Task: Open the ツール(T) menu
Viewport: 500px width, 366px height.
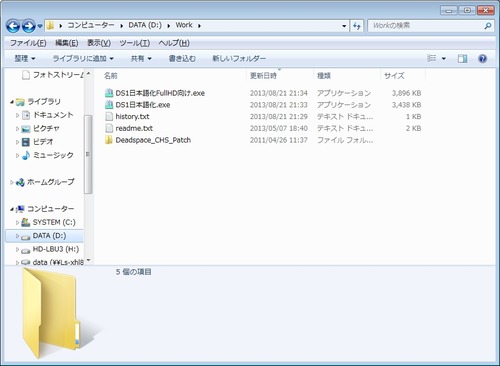Action: pos(135,43)
